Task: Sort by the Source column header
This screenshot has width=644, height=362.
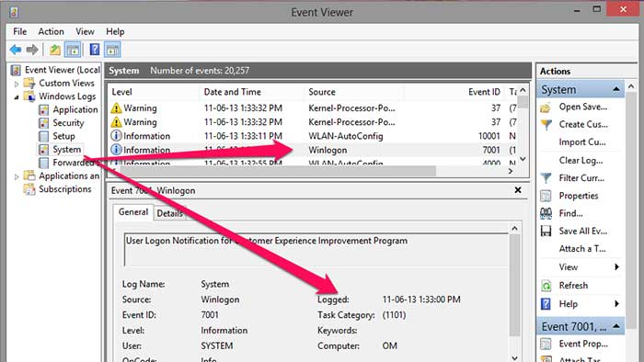Action: point(354,92)
